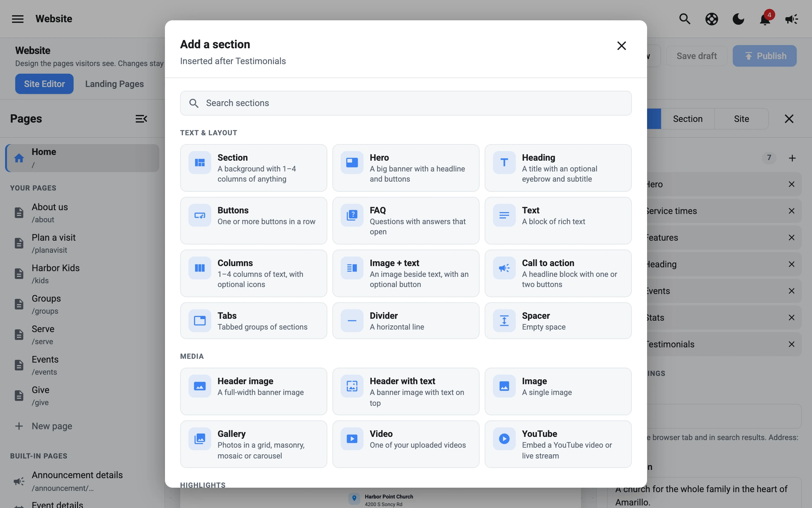
Task: Add a Header with text section
Action: (406, 391)
